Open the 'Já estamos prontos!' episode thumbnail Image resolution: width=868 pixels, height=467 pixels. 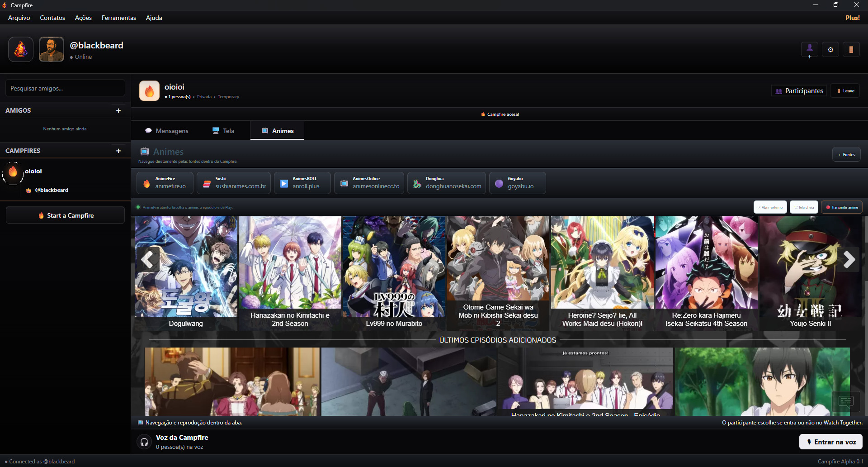585,381
